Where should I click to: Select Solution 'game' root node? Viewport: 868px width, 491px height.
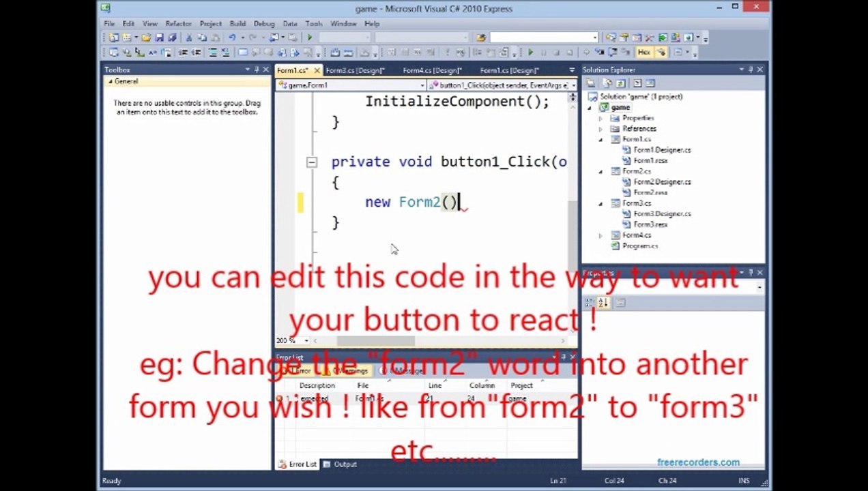point(641,97)
